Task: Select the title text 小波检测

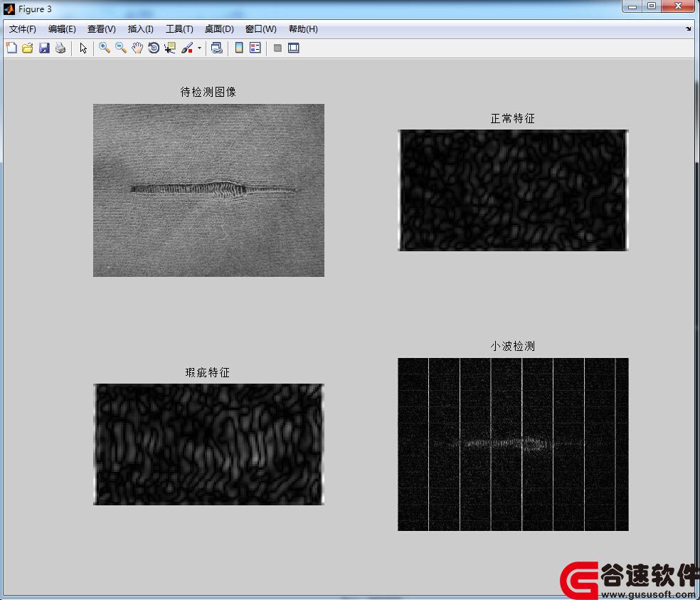Action: pos(512,346)
